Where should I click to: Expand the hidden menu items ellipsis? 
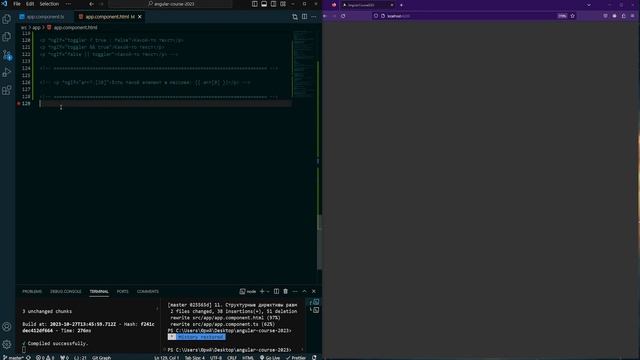(68, 4)
